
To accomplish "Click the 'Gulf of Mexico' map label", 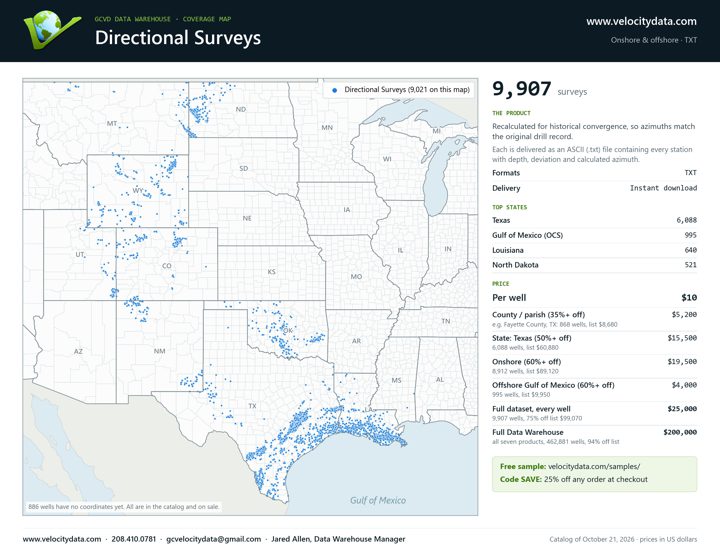I will click(378, 500).
